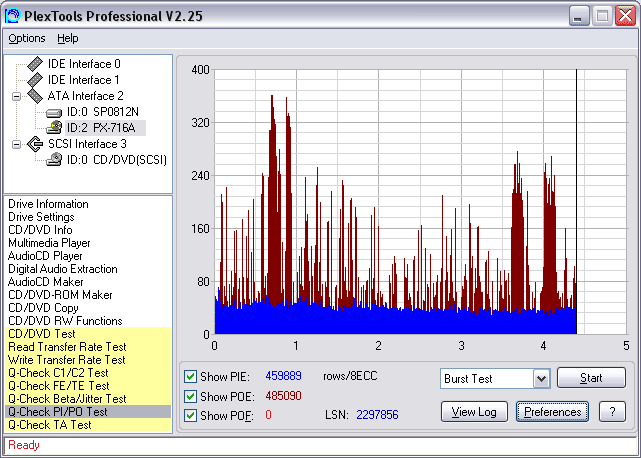This screenshot has height=458, width=641.
Task: Minimize the PlexTools window
Action: point(578,16)
